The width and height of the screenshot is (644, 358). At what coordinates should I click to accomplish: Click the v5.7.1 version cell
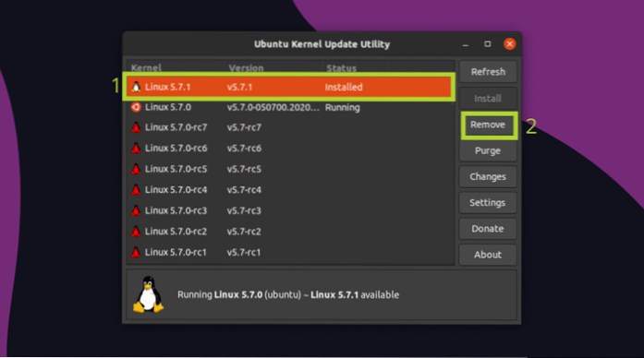(239, 87)
